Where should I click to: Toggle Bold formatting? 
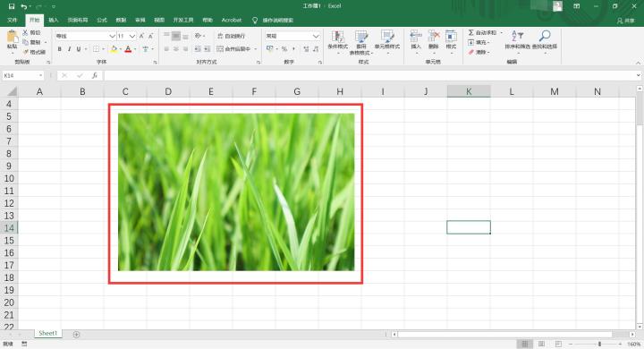[60, 49]
